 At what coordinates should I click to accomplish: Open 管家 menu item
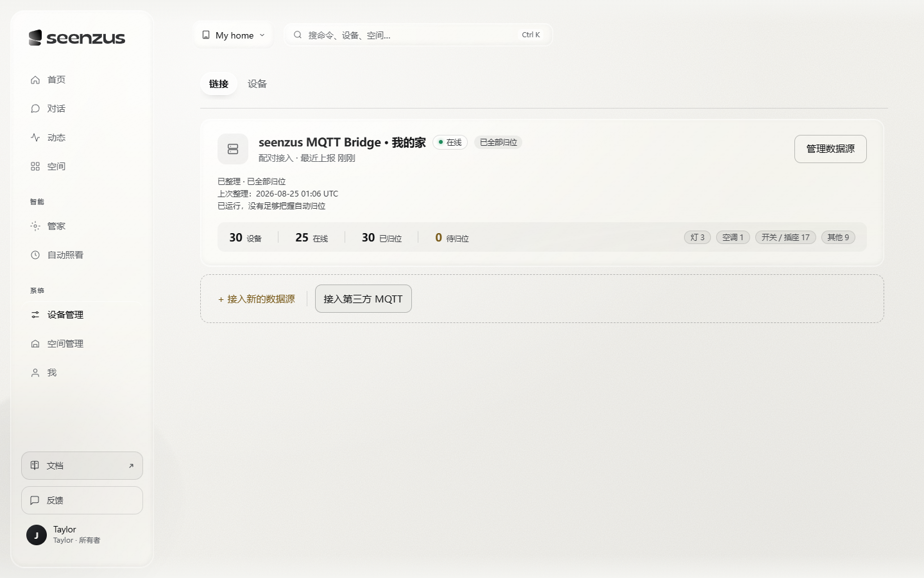tap(82, 226)
